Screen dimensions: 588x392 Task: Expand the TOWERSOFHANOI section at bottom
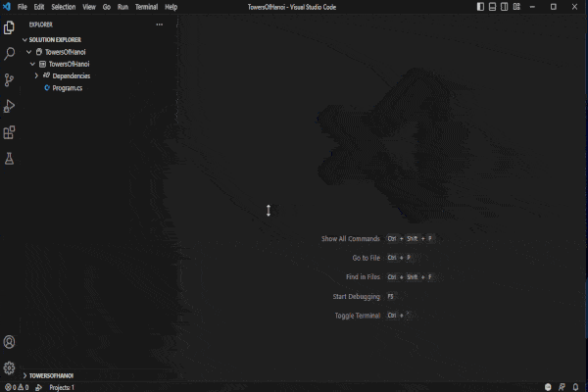coord(24,375)
